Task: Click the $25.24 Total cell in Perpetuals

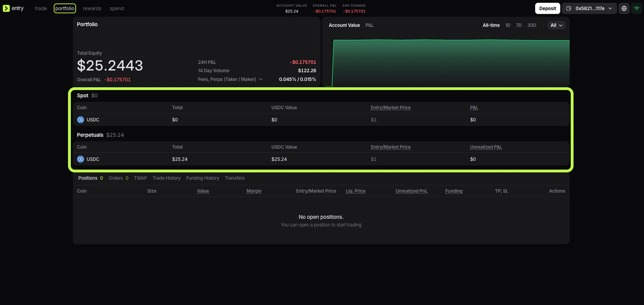Action: (x=180, y=159)
